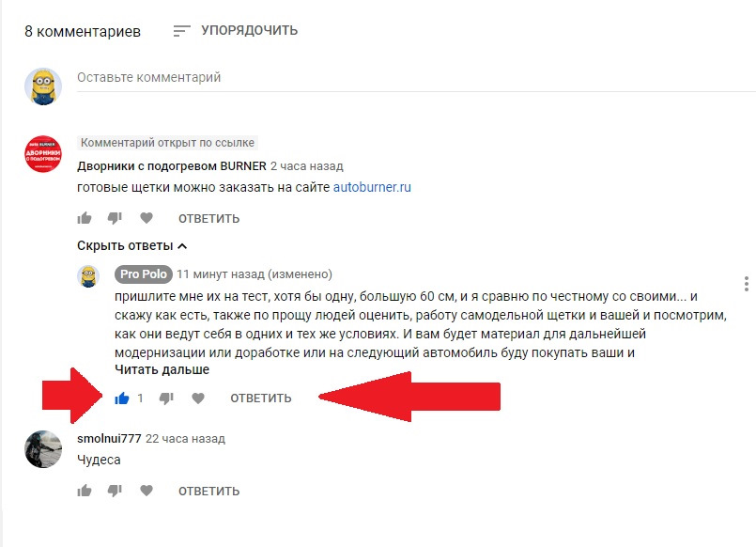756x547 pixels.
Task: Like the BURNER channel comment
Action: tap(85, 218)
